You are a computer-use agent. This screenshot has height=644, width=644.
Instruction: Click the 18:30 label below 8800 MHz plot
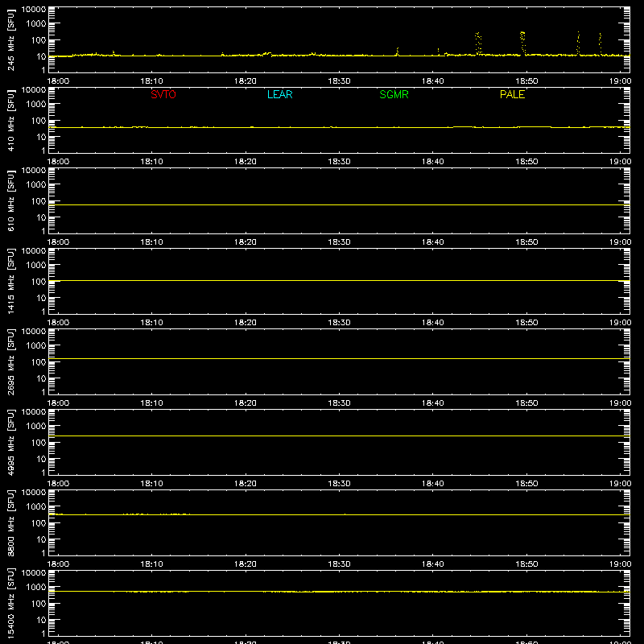point(339,564)
